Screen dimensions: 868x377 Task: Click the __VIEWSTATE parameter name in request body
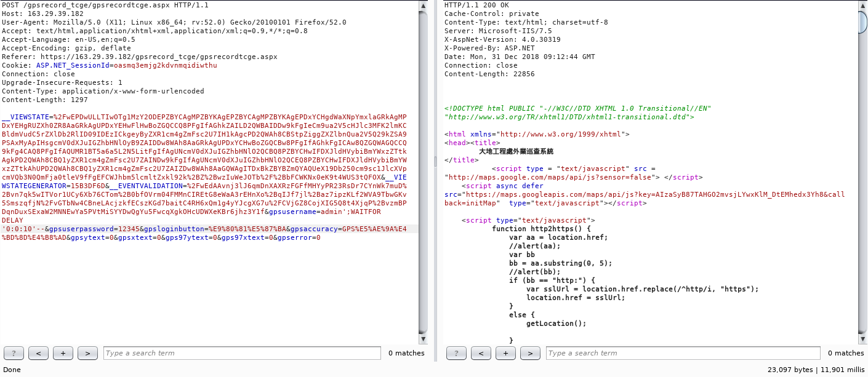pyautogui.click(x=25, y=117)
